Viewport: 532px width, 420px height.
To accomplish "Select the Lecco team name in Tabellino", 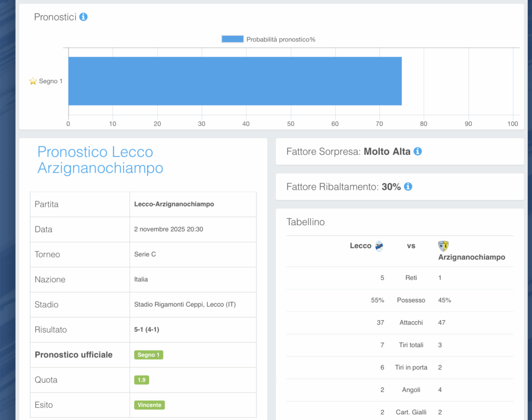I will tap(361, 246).
